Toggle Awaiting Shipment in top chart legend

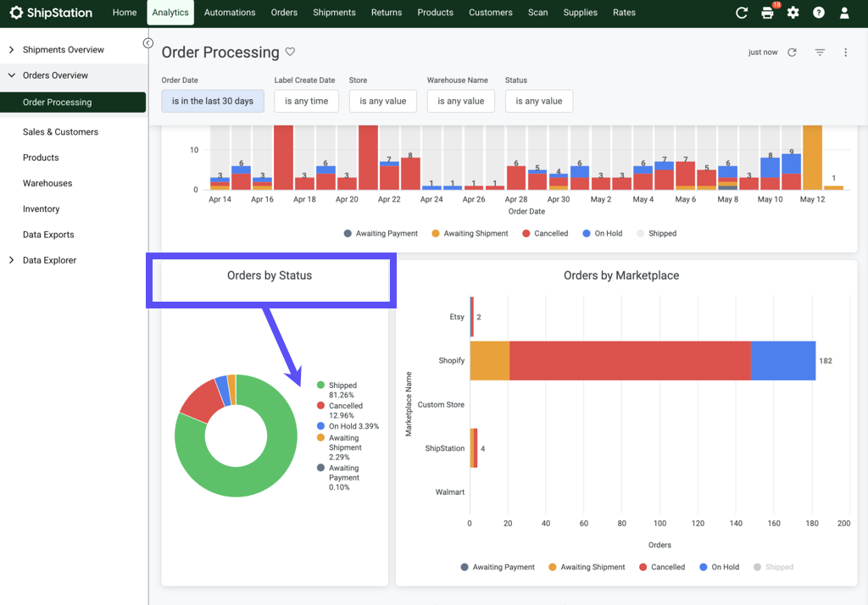click(470, 234)
